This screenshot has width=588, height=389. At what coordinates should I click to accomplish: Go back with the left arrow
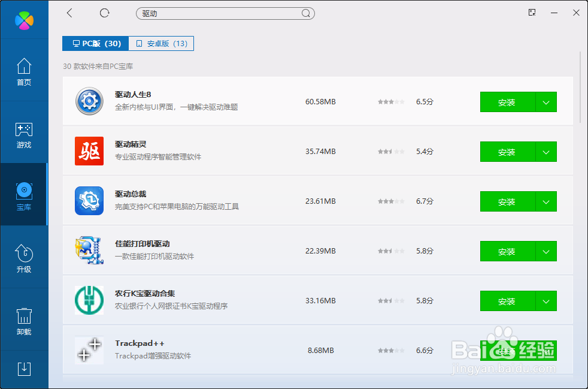click(x=69, y=13)
